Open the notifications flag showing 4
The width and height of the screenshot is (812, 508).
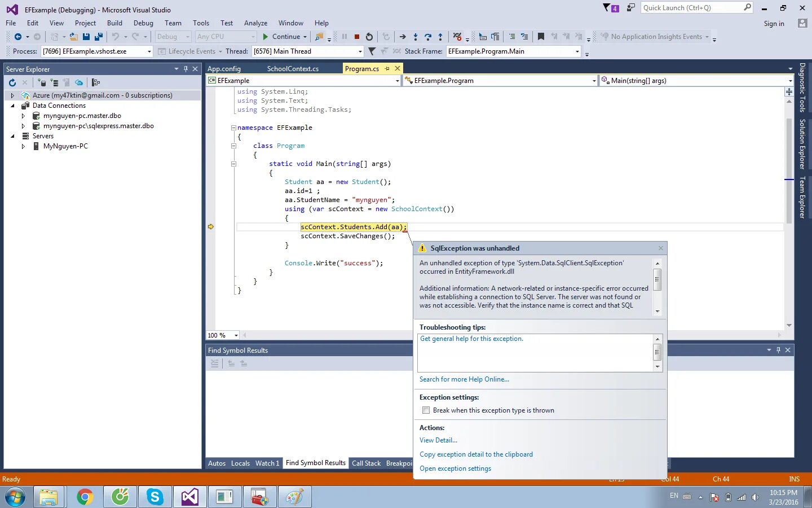(x=611, y=8)
